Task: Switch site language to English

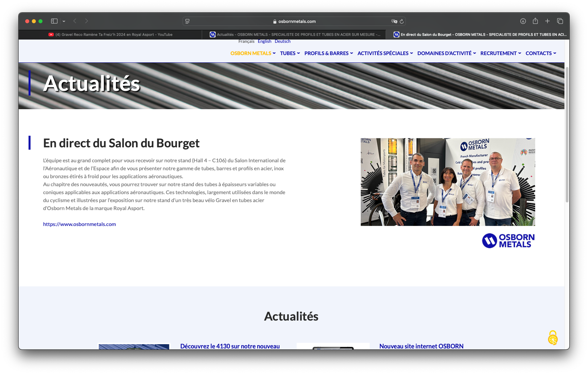Action: tap(264, 41)
